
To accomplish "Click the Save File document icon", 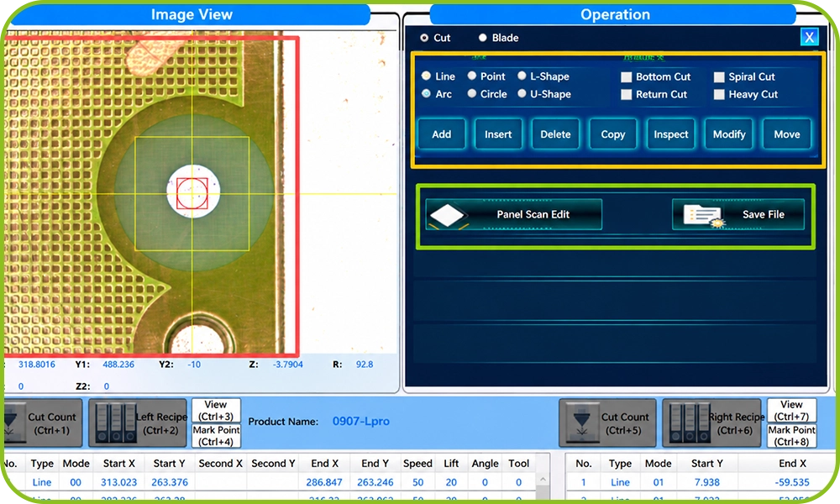I will tap(703, 216).
